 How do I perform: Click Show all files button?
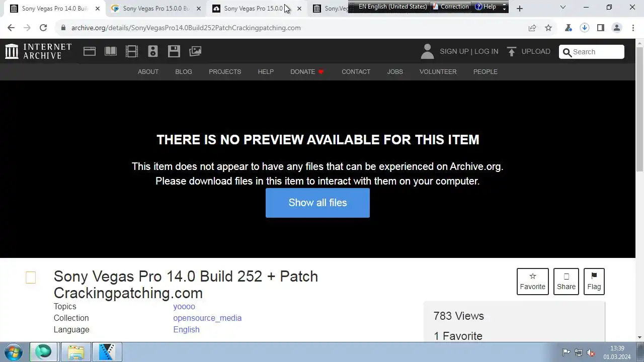pyautogui.click(x=317, y=203)
